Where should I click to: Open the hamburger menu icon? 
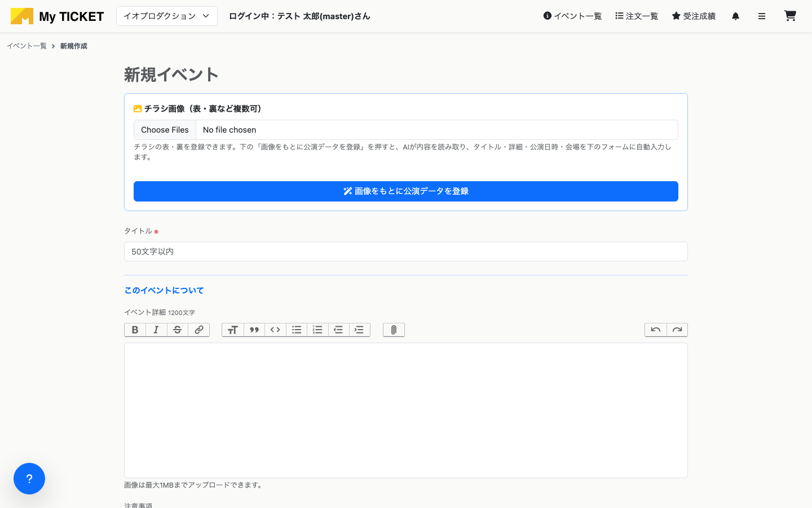(762, 16)
